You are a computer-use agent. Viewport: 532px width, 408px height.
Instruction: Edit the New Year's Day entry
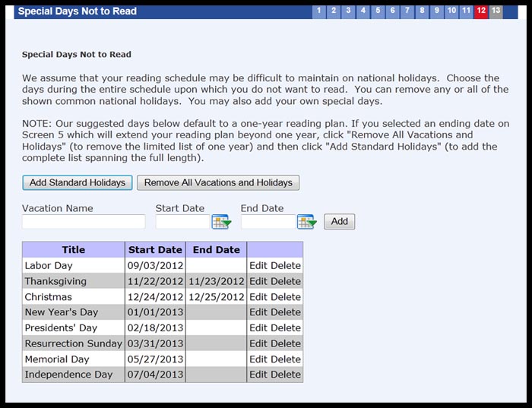pyautogui.click(x=258, y=312)
